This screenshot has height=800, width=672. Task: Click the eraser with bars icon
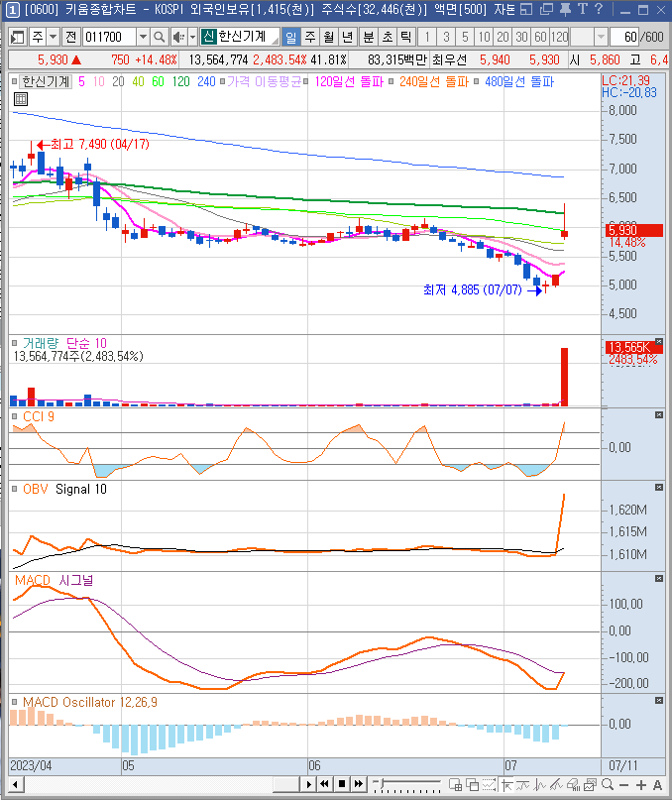click(x=574, y=785)
